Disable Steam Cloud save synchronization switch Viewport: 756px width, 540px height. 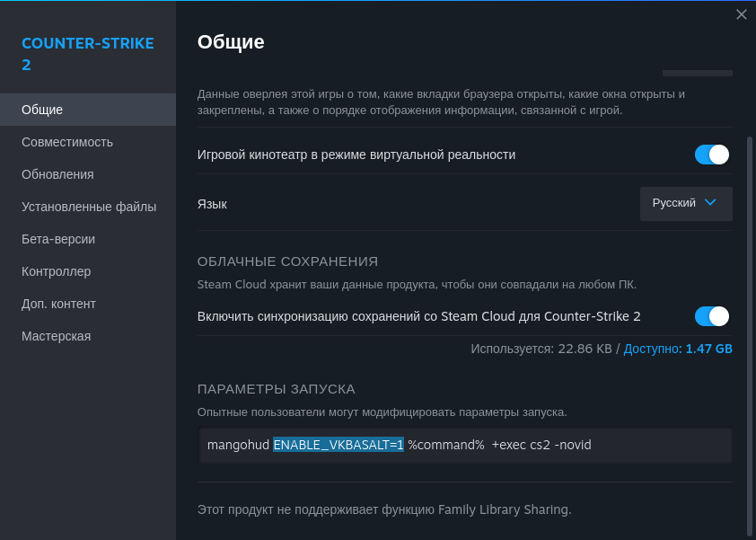click(x=711, y=316)
